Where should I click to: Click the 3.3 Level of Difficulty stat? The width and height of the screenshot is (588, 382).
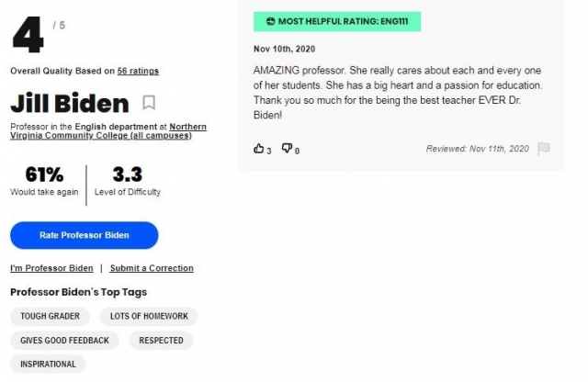(x=128, y=182)
